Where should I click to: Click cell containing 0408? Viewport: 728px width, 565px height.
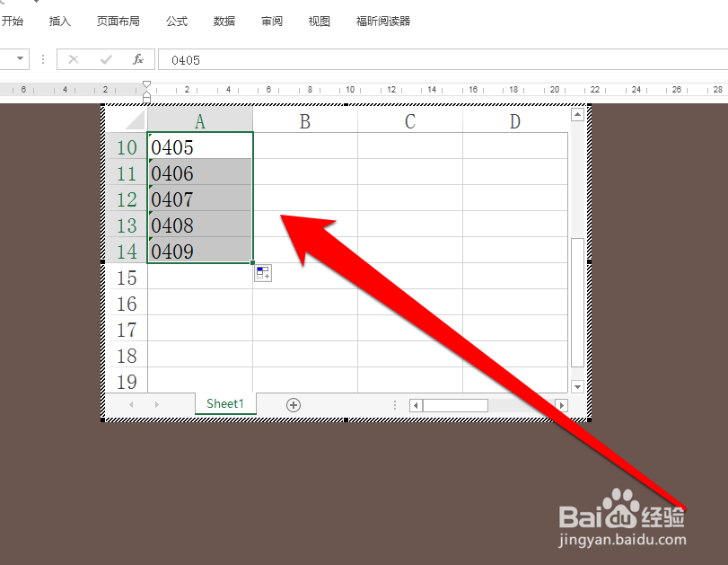200,224
